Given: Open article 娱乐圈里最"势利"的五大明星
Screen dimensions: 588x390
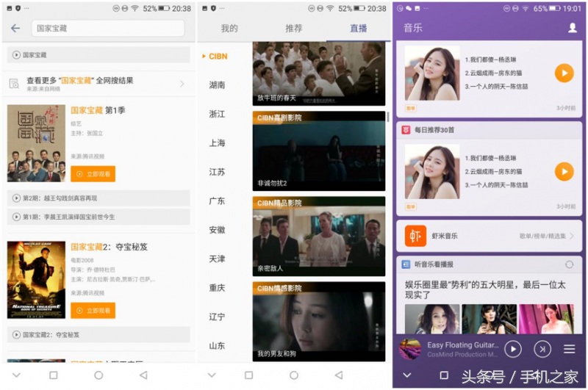Looking at the screenshot, I should coord(485,290).
